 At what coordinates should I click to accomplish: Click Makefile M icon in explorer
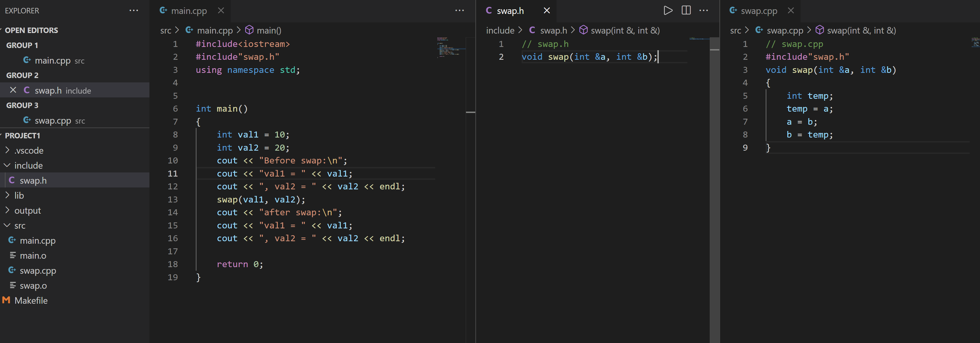[6, 300]
